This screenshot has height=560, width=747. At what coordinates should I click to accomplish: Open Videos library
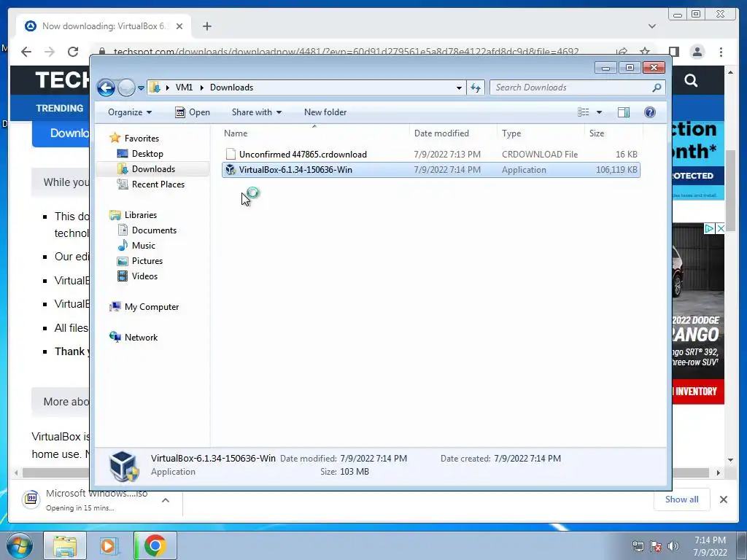click(x=144, y=276)
